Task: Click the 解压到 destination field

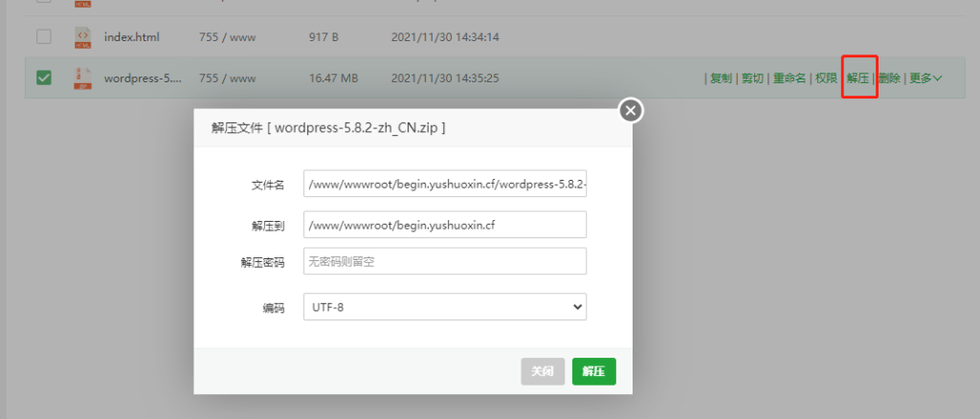Action: (444, 225)
